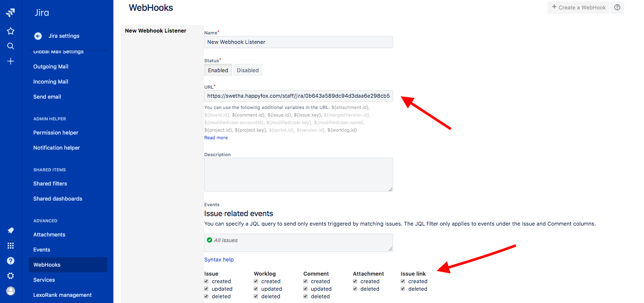The image size is (644, 303).
Task: Open Attachments settings in sidebar
Action: coord(49,235)
